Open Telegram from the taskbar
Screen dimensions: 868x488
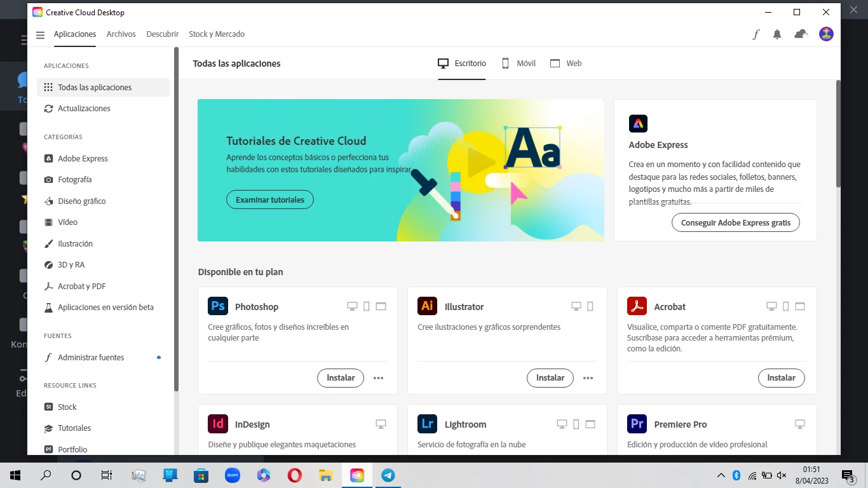[388, 475]
